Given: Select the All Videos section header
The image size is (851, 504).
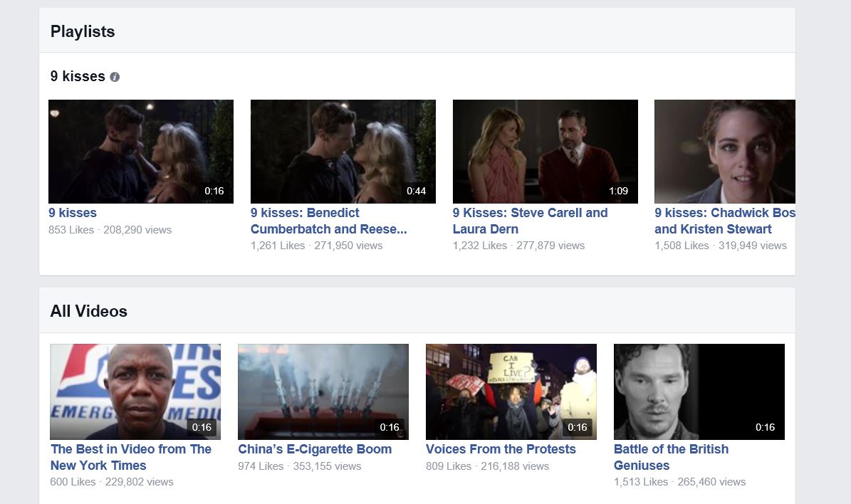Looking at the screenshot, I should click(88, 311).
